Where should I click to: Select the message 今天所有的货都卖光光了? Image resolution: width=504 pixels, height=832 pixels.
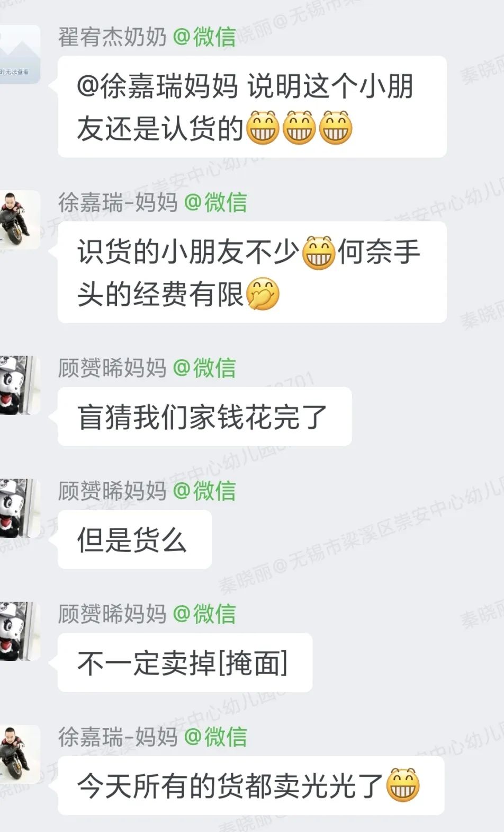click(x=251, y=785)
